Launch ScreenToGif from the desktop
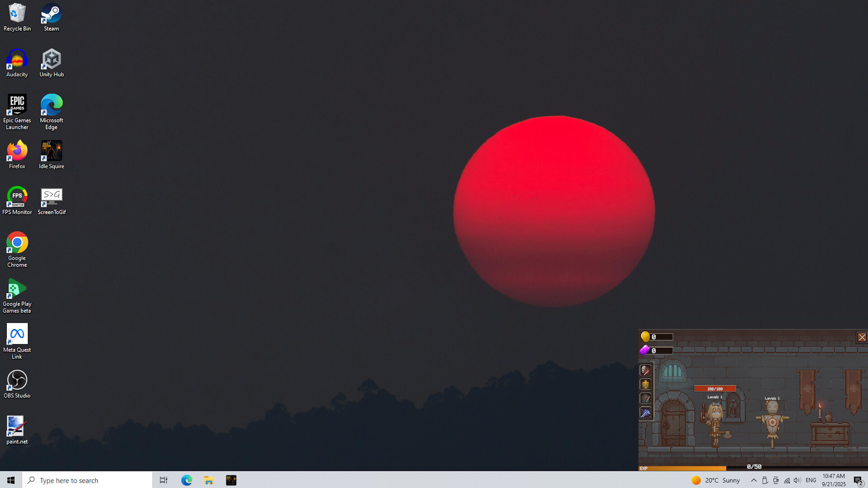 coord(51,196)
